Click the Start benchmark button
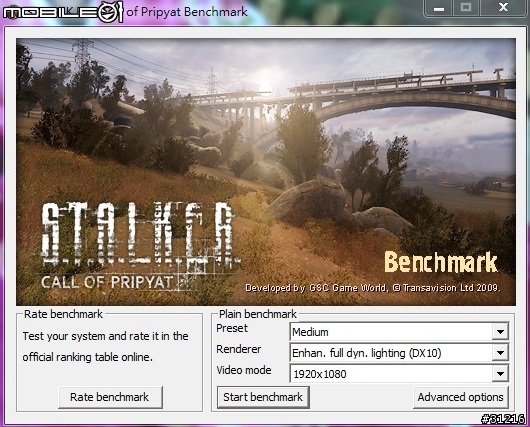Screen dimensions: 530x427 263,397
